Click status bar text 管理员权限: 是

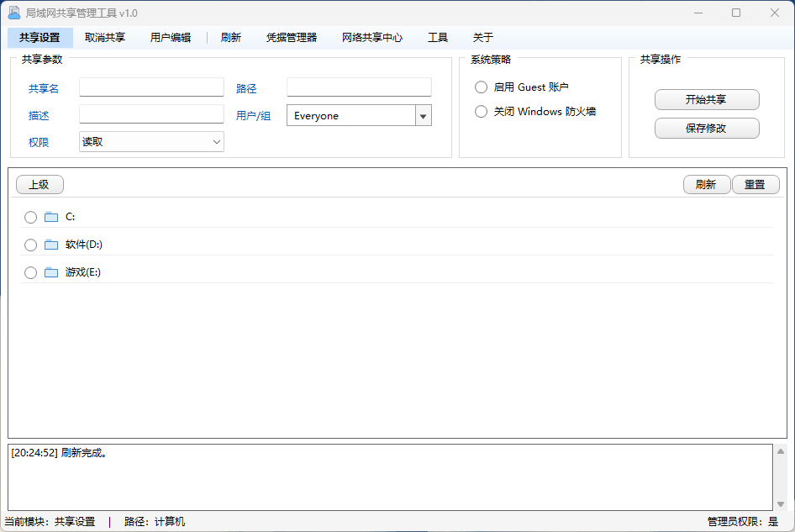tap(743, 522)
